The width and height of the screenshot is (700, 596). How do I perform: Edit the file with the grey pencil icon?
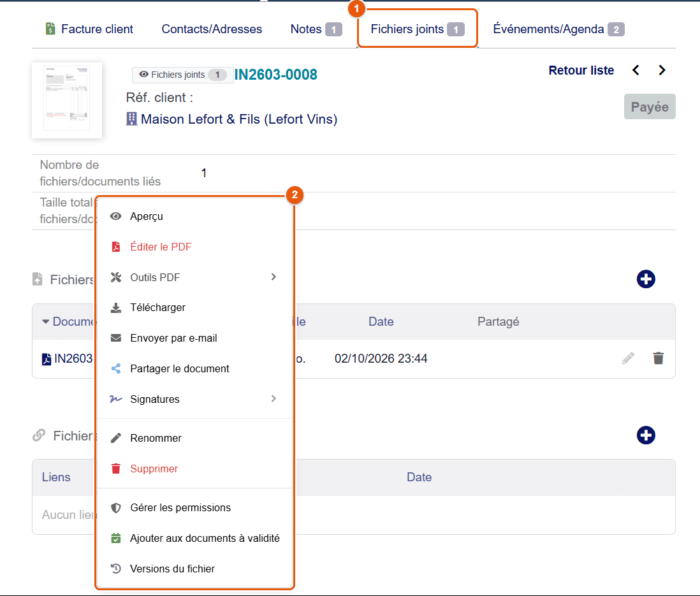pos(628,358)
